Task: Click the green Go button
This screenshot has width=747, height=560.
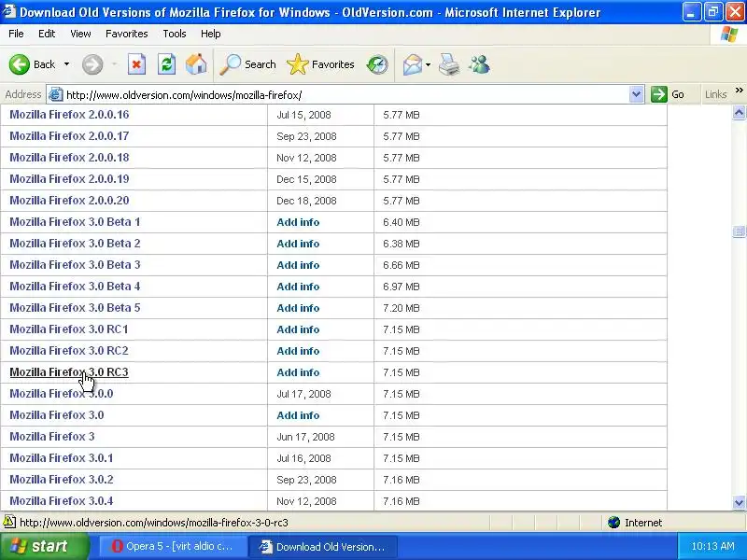Action: tap(669, 94)
